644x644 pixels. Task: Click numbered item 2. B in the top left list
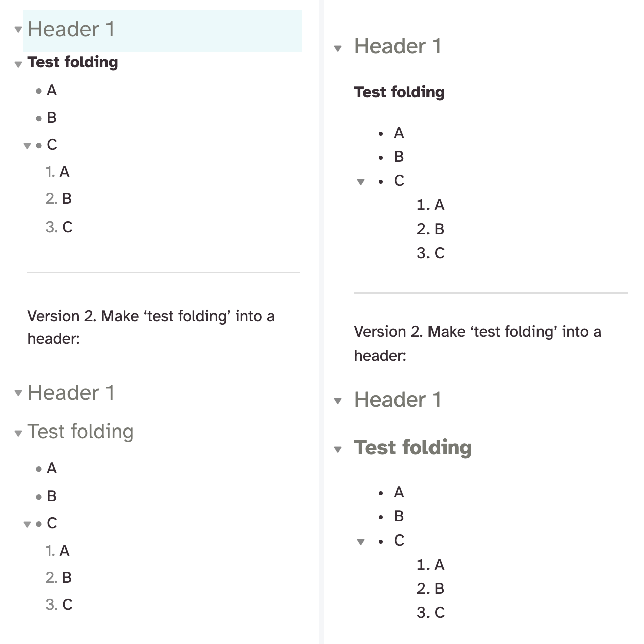(59, 199)
